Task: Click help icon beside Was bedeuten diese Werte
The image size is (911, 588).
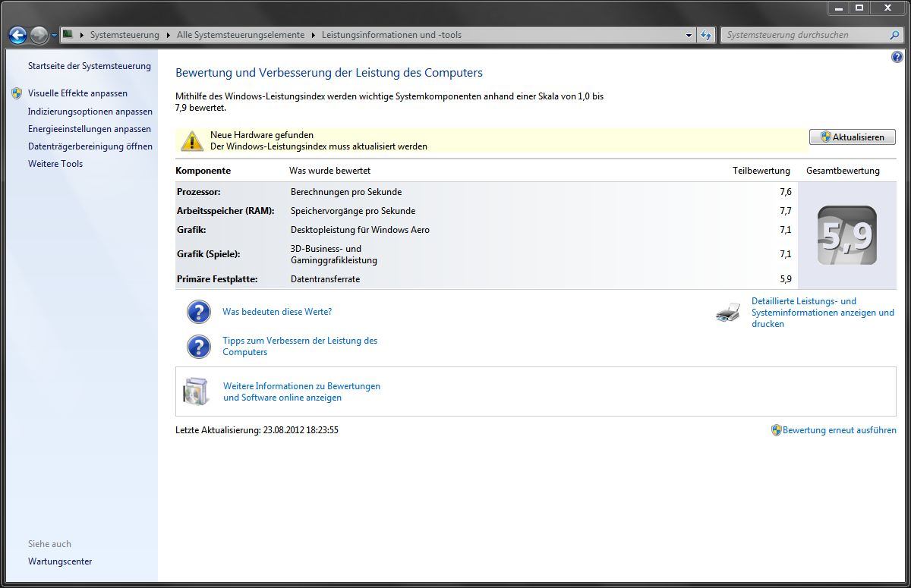Action: pyautogui.click(x=198, y=312)
